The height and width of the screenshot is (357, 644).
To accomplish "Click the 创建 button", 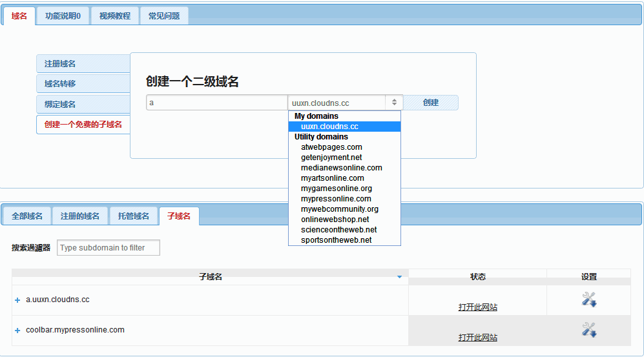I will (431, 103).
